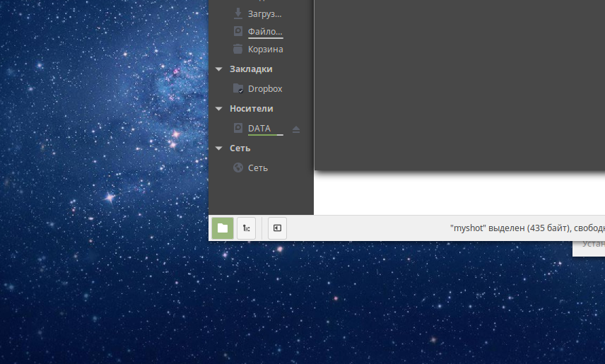The width and height of the screenshot is (605, 364).
Task: Click the globe icon beside Сеть
Action: tap(238, 168)
